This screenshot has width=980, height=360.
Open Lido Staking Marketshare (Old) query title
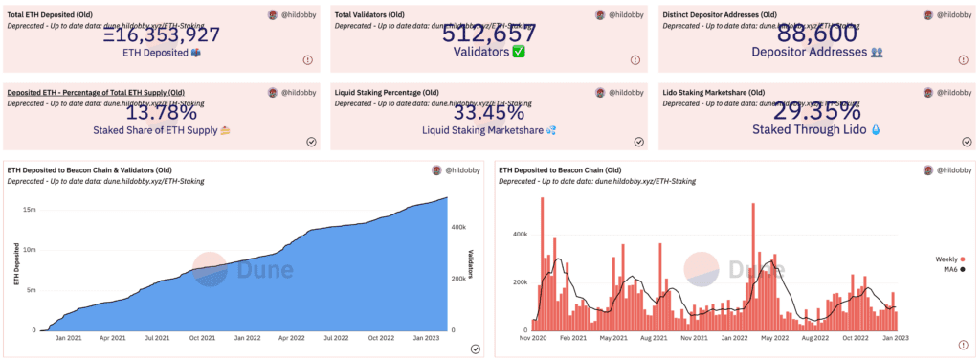[714, 92]
